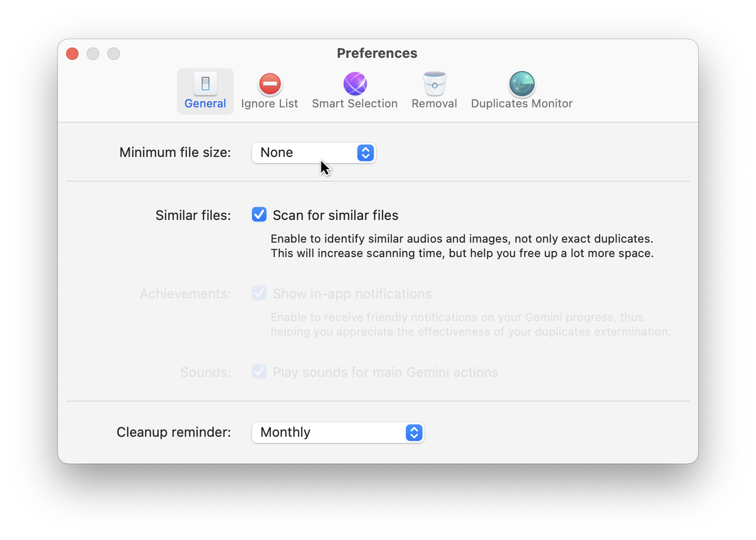
Task: Click the "Enable to identify similar audios" description
Action: [x=462, y=246]
